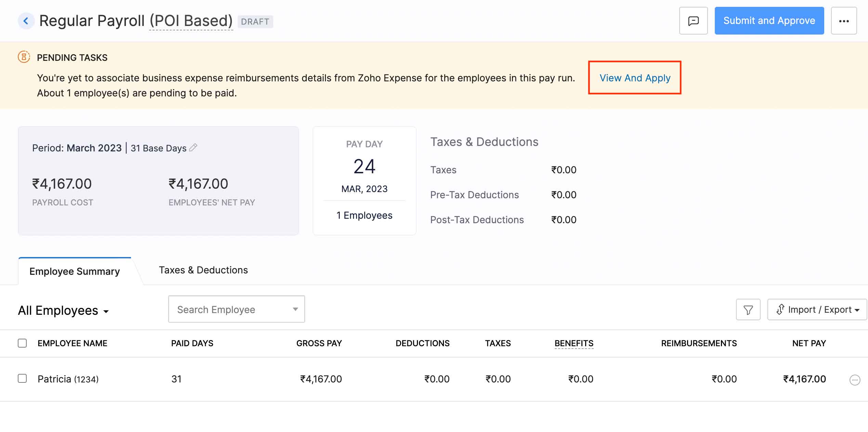Open the comments panel icon
The image size is (868, 432).
click(693, 21)
